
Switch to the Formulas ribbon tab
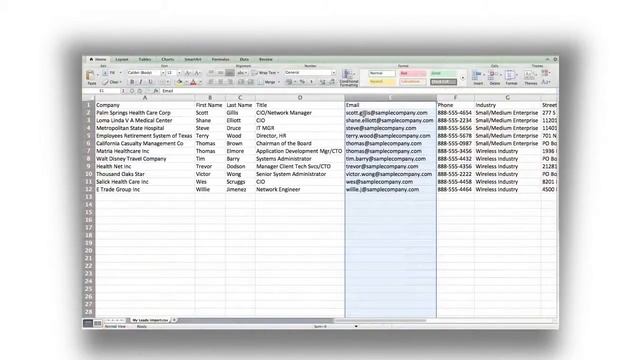(x=220, y=59)
